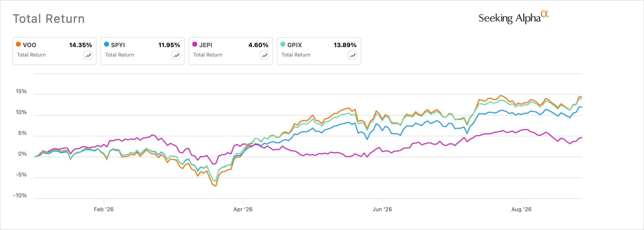Select the JEPI ticker label

[206, 45]
